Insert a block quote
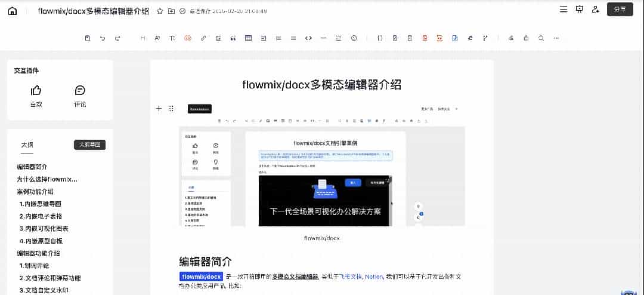This screenshot has width=644, height=295. [x=233, y=38]
